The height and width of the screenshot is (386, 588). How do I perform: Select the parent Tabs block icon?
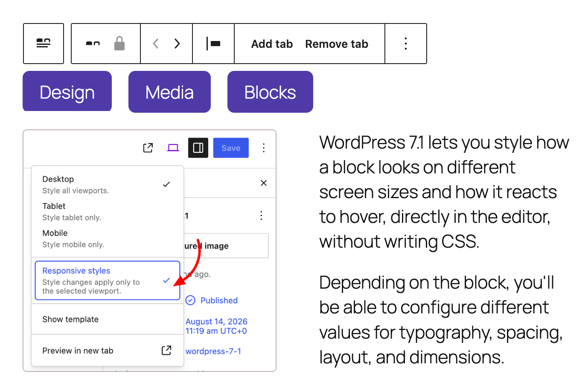(44, 44)
